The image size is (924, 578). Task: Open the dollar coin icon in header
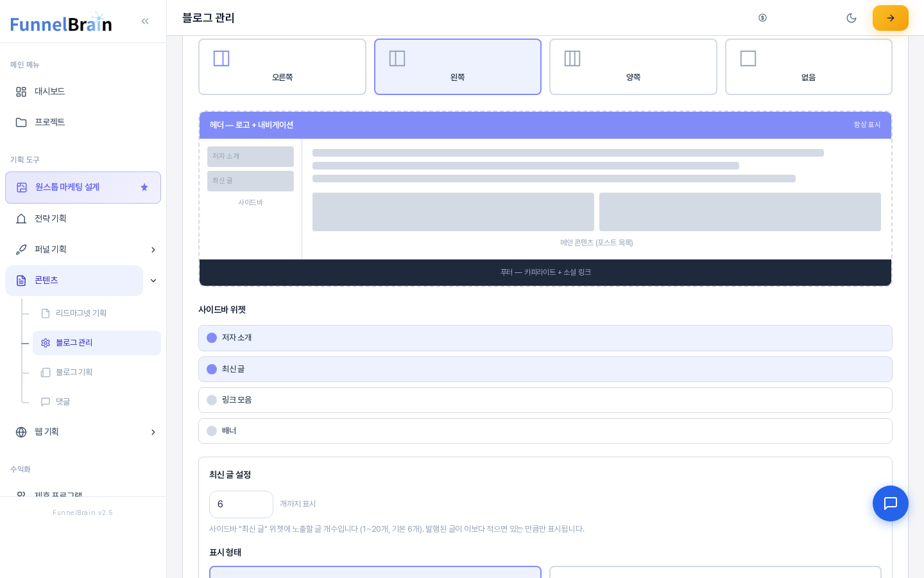pos(762,18)
